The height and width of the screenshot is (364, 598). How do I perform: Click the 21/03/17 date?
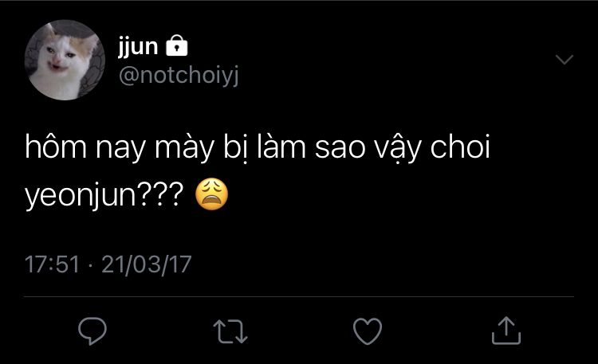[x=149, y=263]
